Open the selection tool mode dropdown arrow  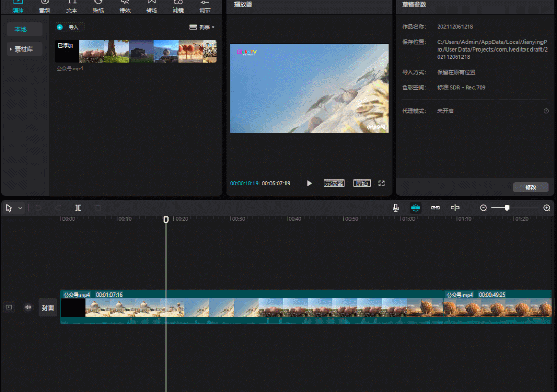pos(20,208)
